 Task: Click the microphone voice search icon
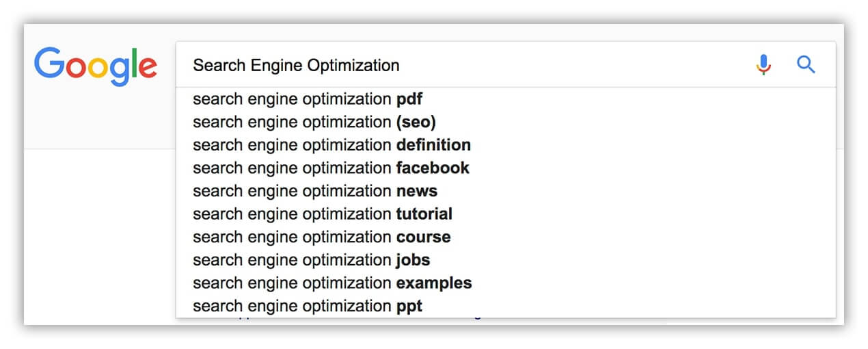[763, 65]
